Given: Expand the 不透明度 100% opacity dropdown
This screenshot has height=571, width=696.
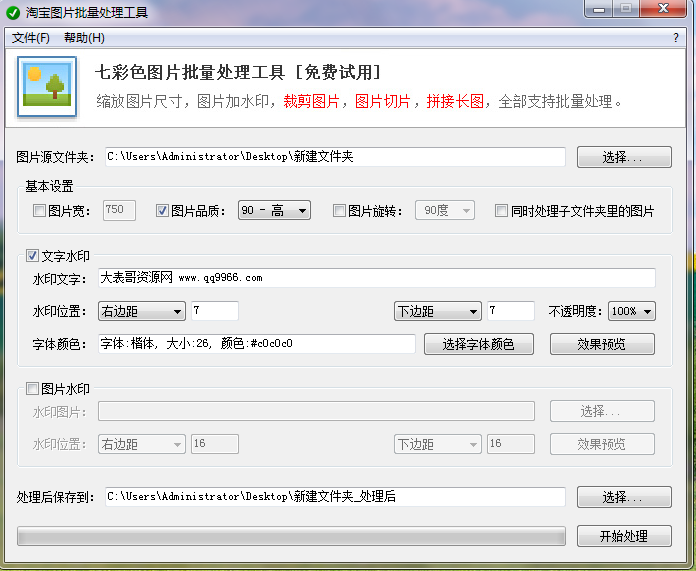Looking at the screenshot, I should [632, 311].
